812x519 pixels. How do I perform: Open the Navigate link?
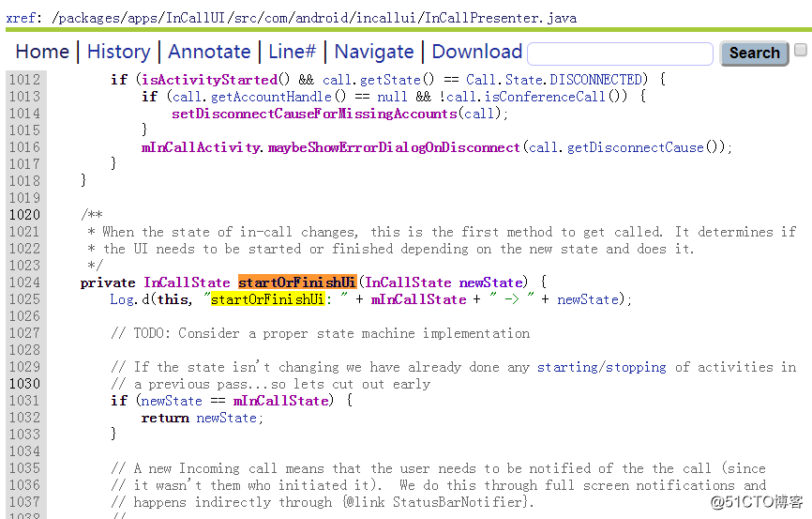coord(374,52)
